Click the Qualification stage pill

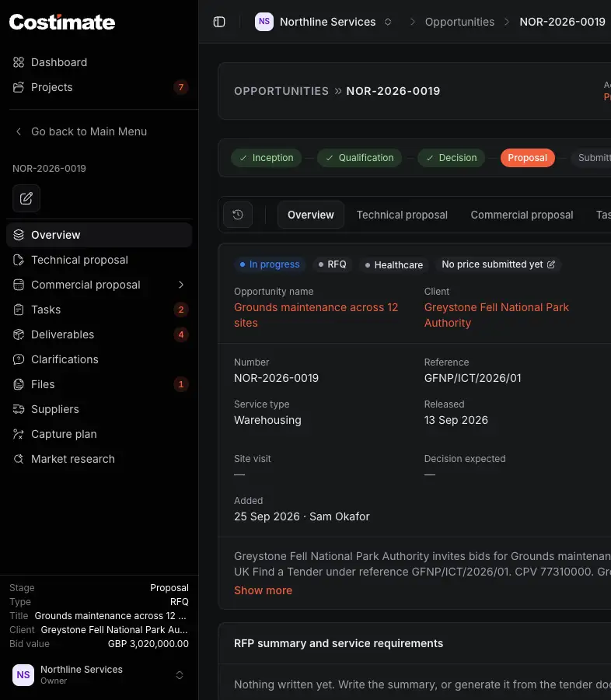[359, 158]
